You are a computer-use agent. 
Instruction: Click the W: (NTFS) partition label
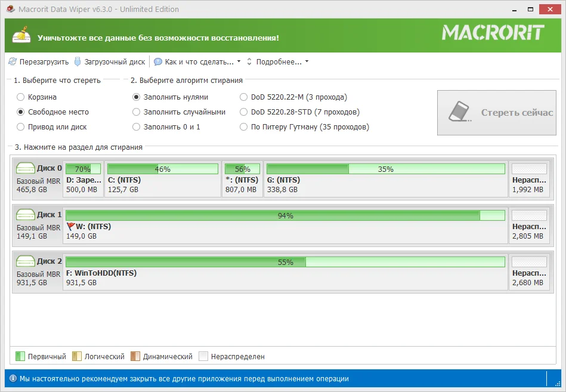tap(93, 226)
